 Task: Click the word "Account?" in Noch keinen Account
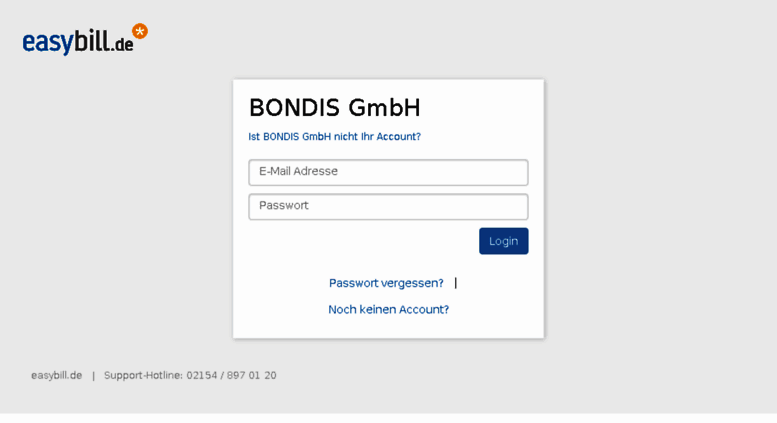424,310
